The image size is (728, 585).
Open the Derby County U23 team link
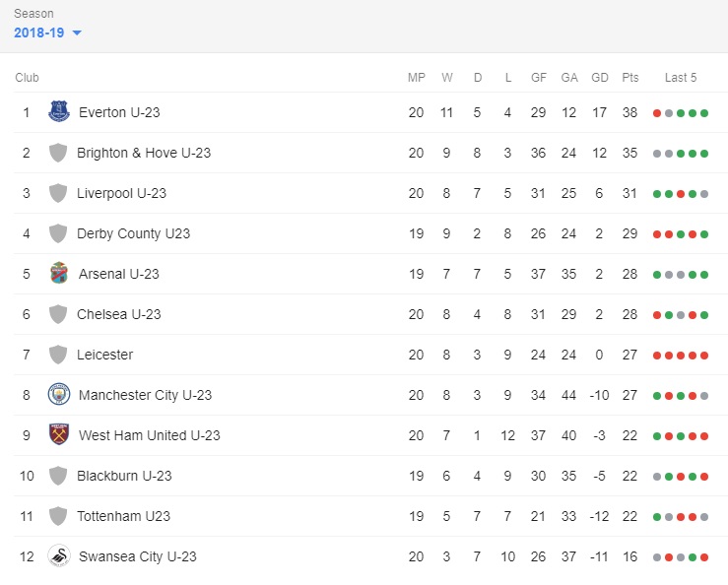134,233
